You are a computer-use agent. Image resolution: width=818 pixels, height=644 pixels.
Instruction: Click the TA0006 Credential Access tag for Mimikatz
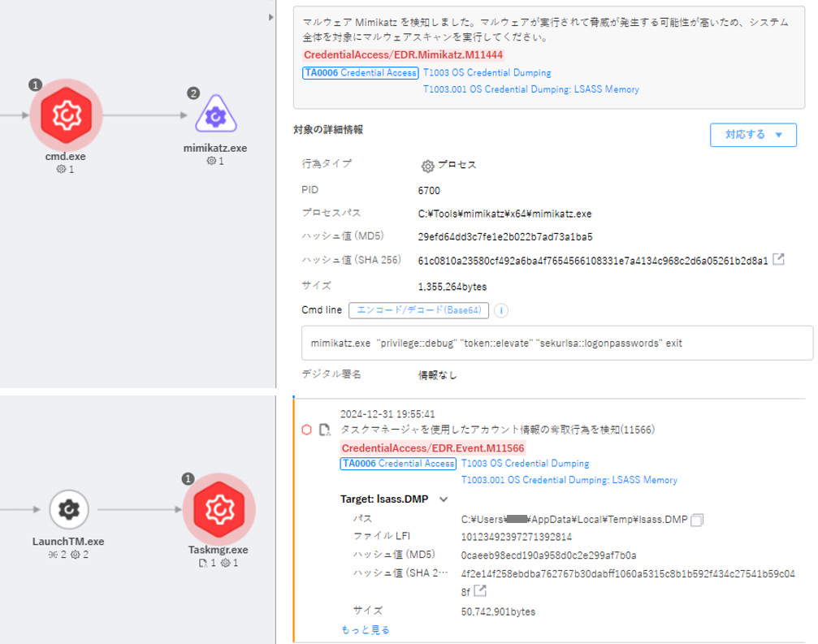coord(360,73)
